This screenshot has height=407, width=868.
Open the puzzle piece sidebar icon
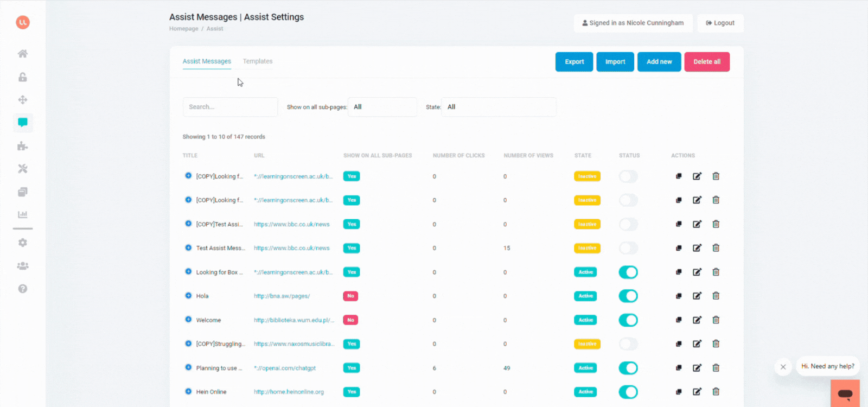23,146
